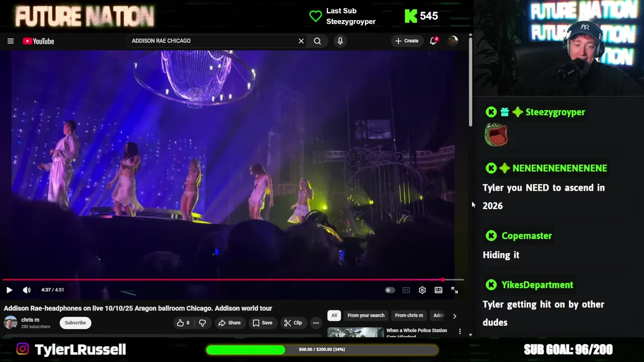Viewport: 644px width, 362px height.
Task: Click the NENENENENENENENE chat username
Action: coord(559,168)
